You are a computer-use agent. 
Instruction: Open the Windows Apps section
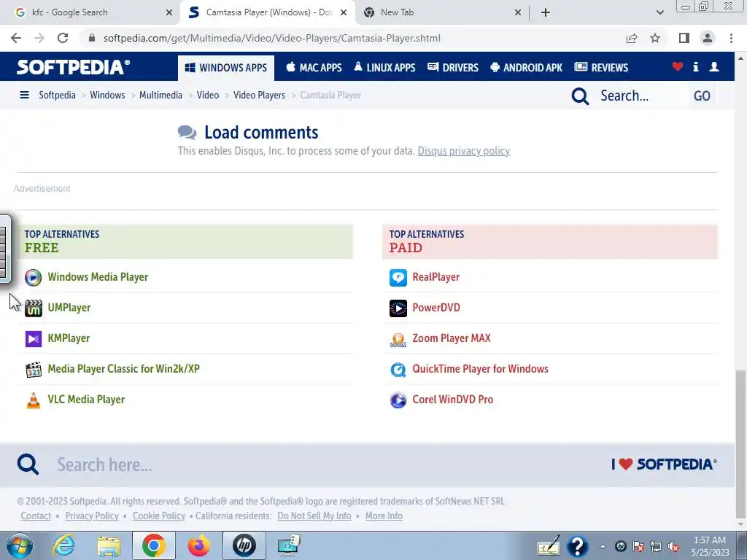coord(226,68)
